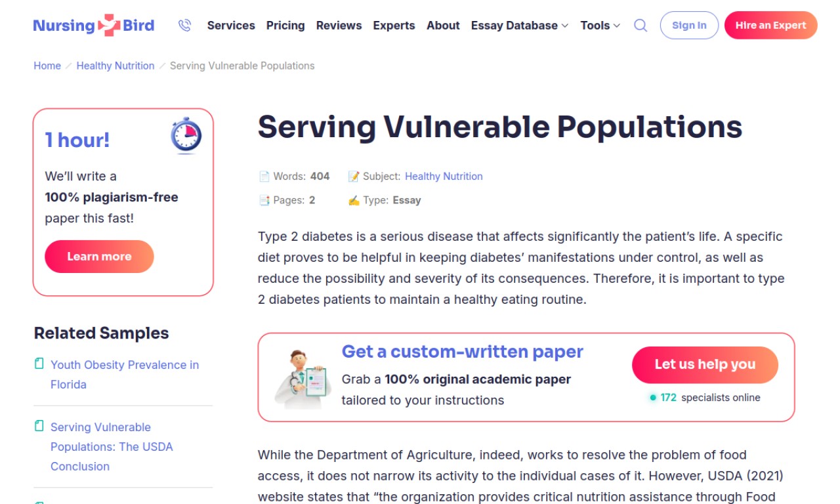Click the Sign In button
Image resolution: width=840 pixels, height=504 pixels.
(689, 26)
